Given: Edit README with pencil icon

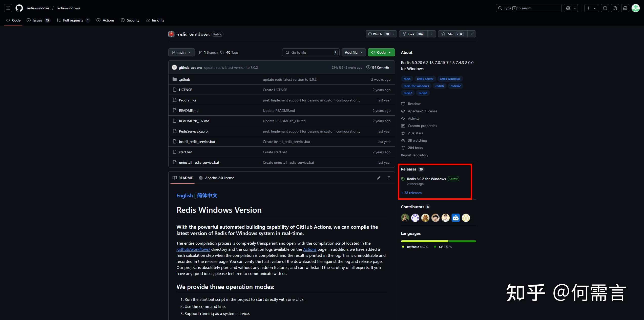Looking at the screenshot, I should click(378, 178).
